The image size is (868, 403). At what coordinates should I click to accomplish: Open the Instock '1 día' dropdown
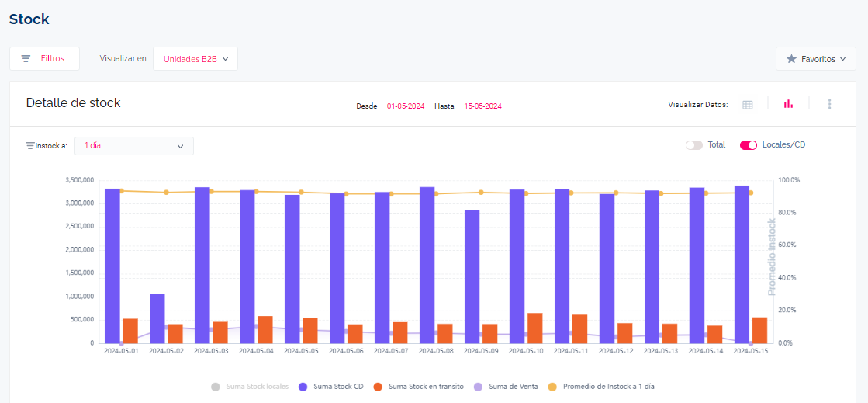[134, 146]
